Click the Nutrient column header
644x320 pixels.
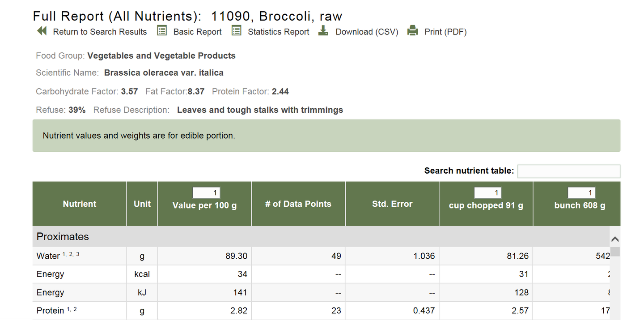pos(80,204)
